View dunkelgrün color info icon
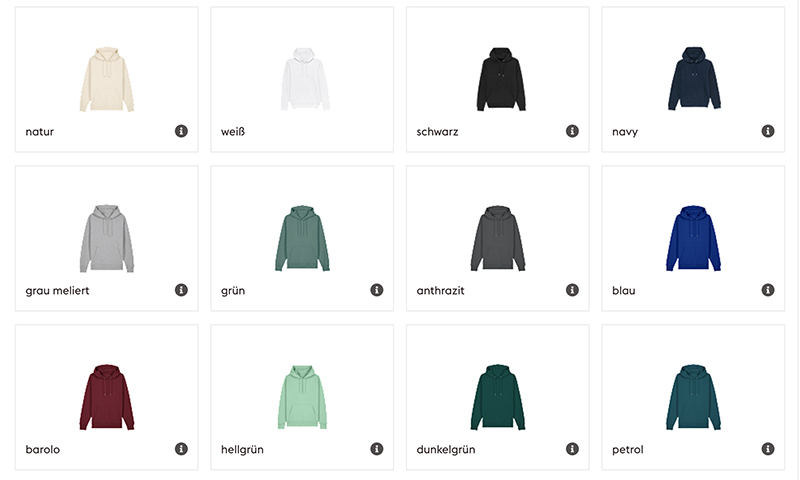The image size is (800, 480). [572, 449]
